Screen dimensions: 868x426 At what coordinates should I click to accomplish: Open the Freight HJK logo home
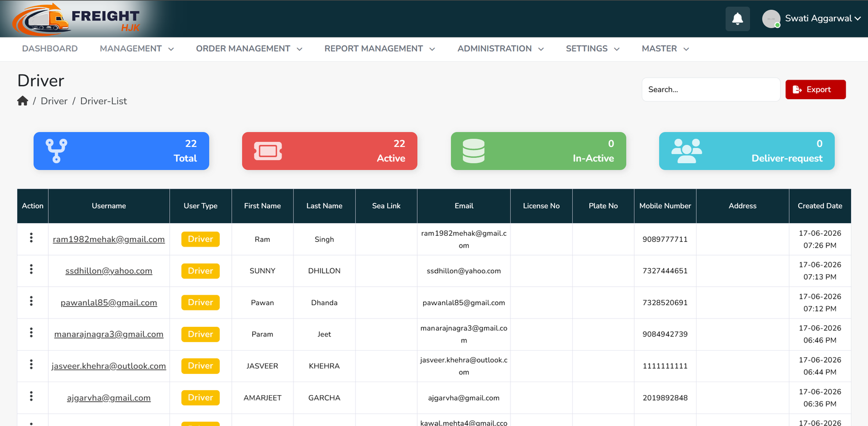point(77,20)
